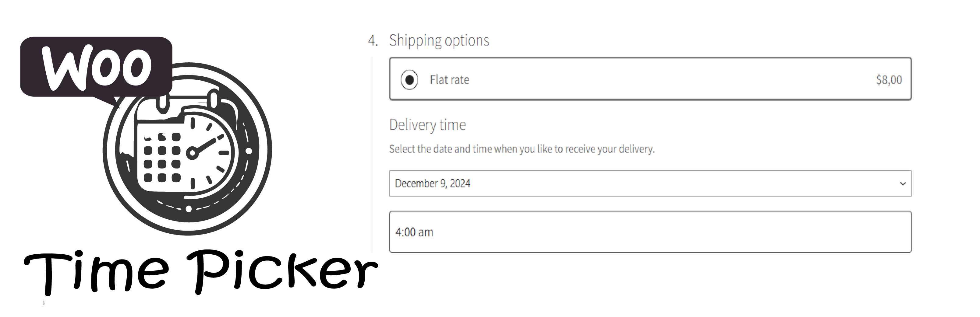Image resolution: width=980 pixels, height=317 pixels.
Task: Click the calendar binder rings in the logo
Action: (188, 101)
